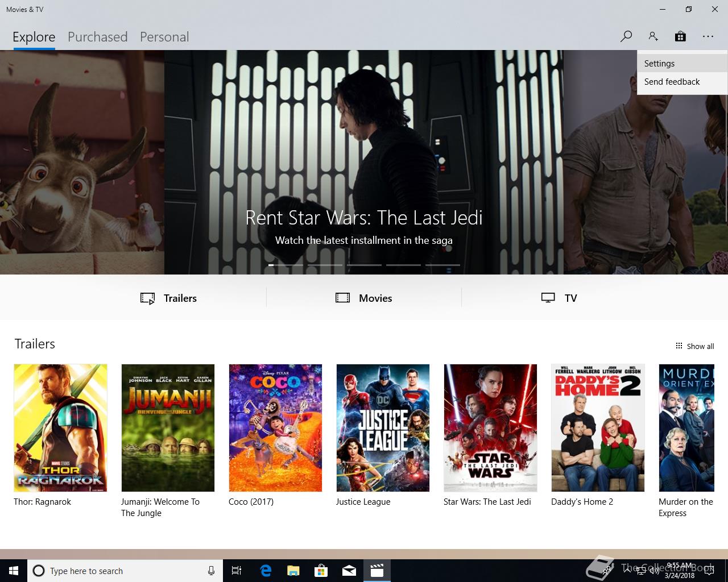Click Movies & TV clapperboard taskbar icon
Image resolution: width=728 pixels, height=582 pixels.
(377, 571)
